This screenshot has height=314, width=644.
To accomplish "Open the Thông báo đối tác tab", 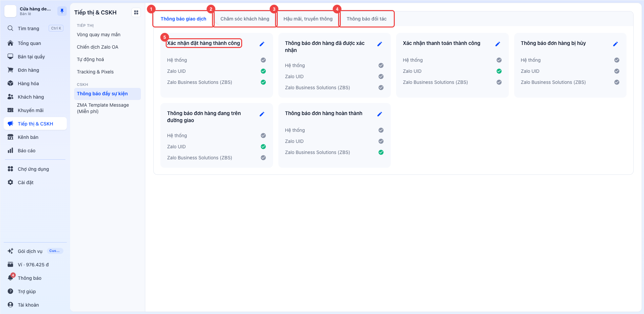I will point(367,19).
